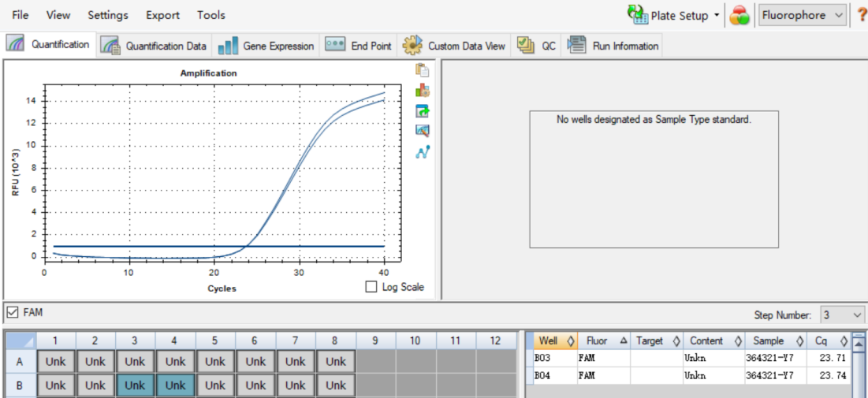Click the plate select-all corner cell
868x398 pixels.
(21, 341)
